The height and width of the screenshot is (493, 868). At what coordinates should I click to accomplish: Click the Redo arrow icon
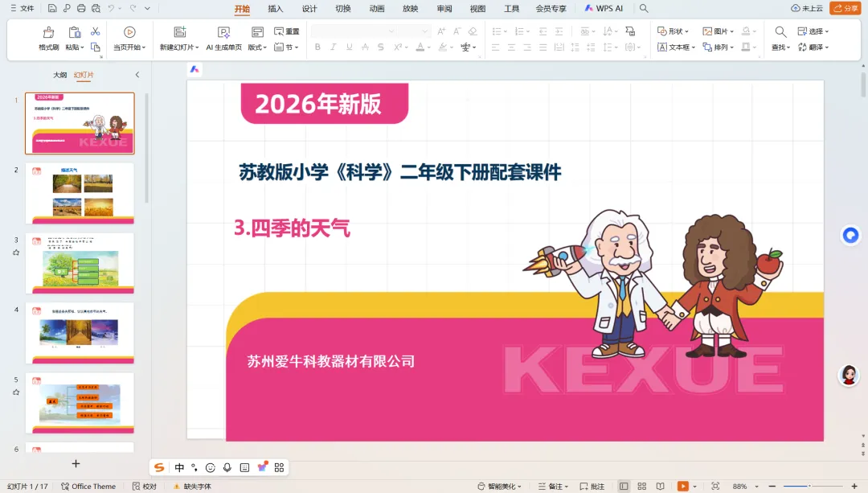[x=133, y=8]
